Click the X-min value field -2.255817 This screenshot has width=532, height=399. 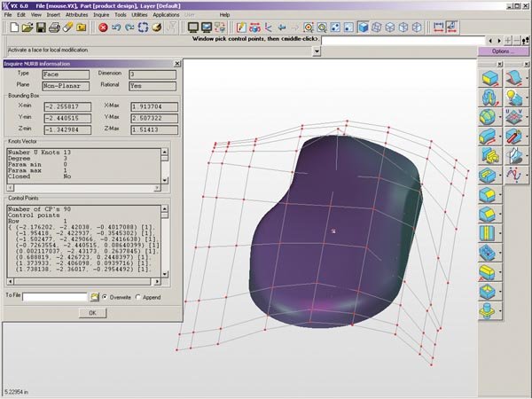(x=67, y=106)
